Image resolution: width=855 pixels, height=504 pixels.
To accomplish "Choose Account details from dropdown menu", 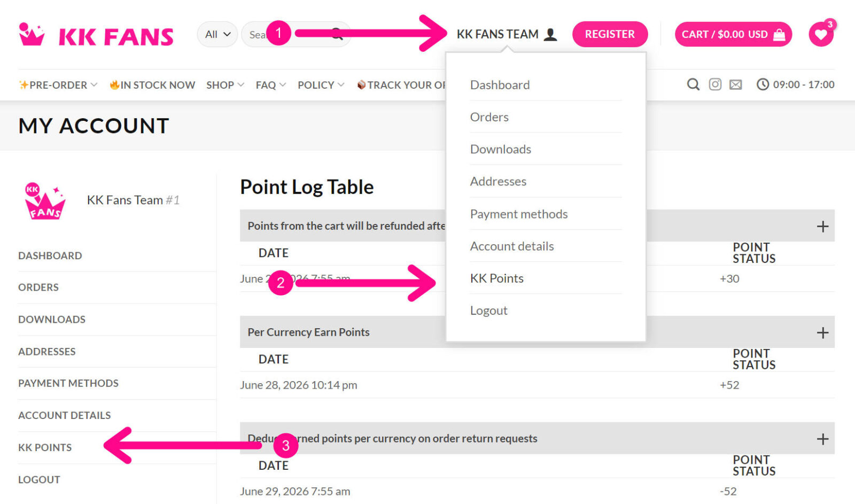I will click(x=511, y=246).
